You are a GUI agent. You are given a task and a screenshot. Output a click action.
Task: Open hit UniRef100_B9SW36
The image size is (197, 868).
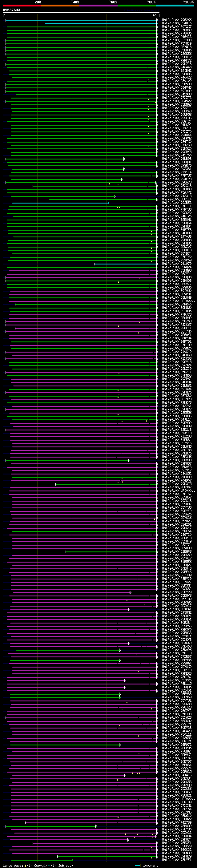click(177, 287)
